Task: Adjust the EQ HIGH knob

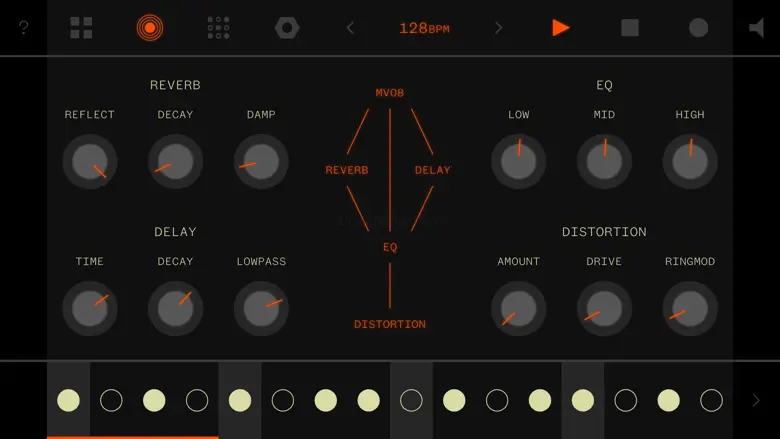Action: click(x=690, y=162)
